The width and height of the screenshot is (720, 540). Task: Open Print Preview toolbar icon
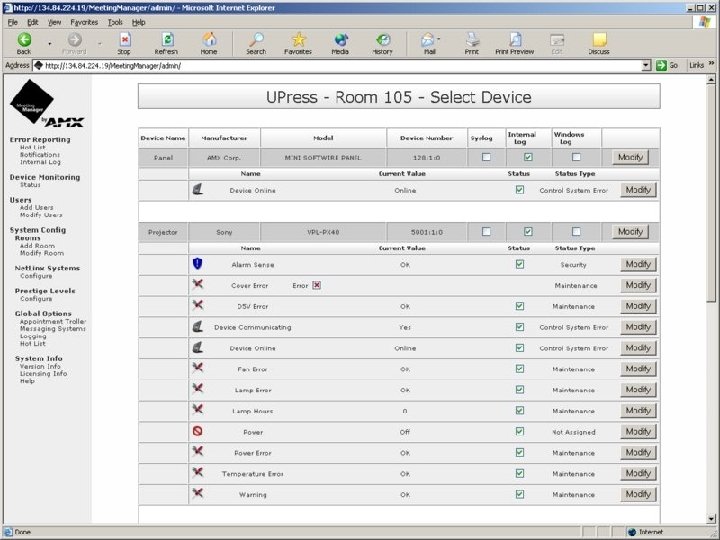(515, 44)
